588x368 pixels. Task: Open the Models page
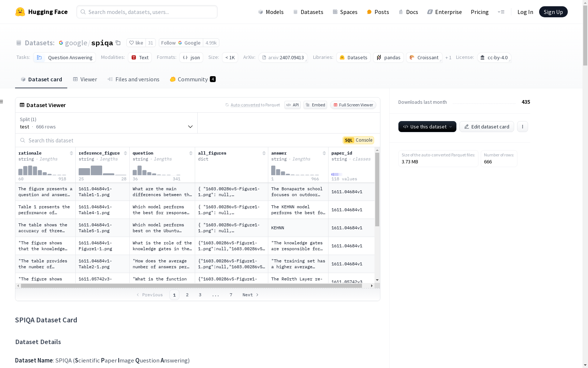click(271, 12)
